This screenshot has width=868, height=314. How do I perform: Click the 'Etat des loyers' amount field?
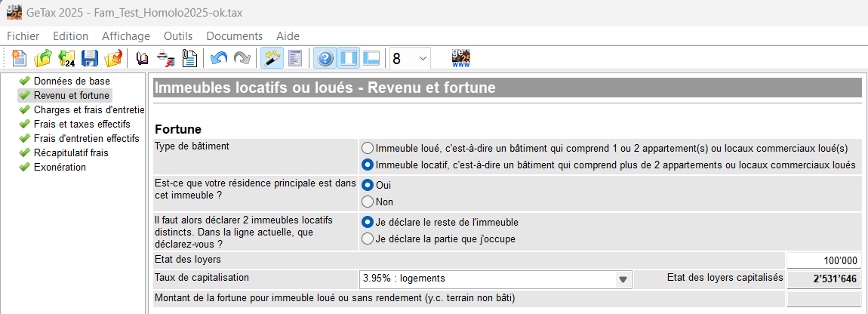(x=824, y=260)
